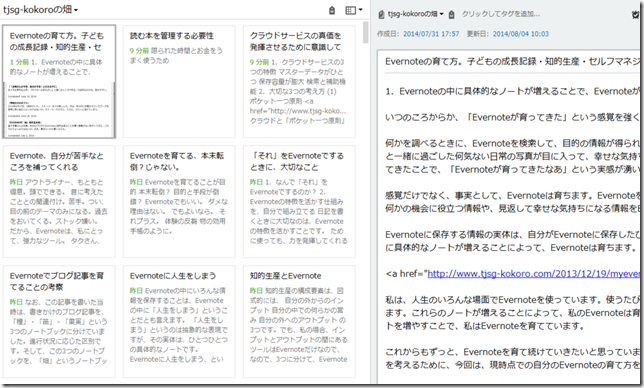
Task: Click the tag icon in list header
Action: [332, 10]
